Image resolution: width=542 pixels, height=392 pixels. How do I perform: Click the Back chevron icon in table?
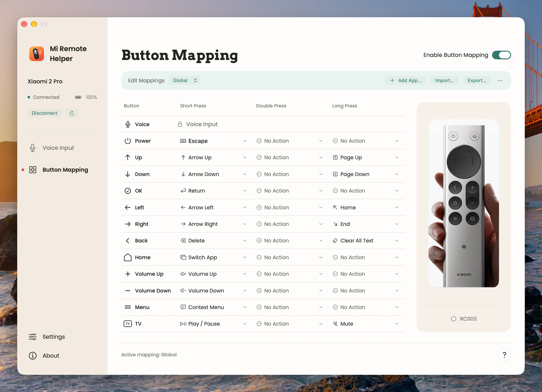(128, 241)
